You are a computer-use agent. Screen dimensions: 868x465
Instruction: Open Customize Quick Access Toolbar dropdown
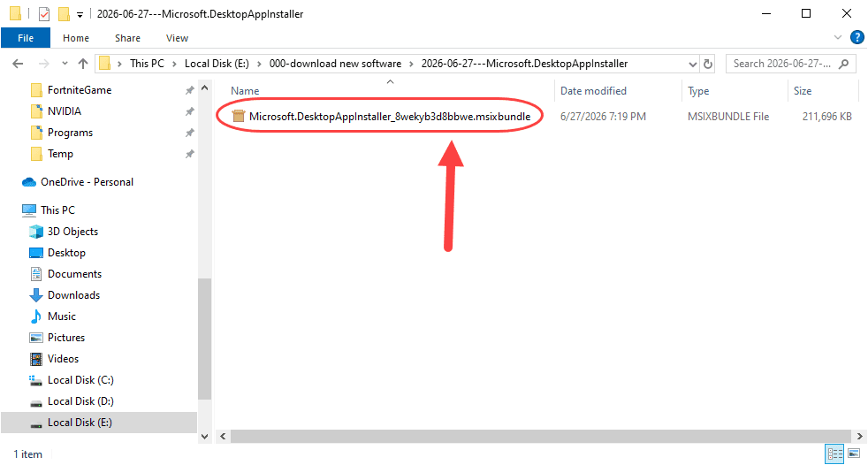pos(80,15)
